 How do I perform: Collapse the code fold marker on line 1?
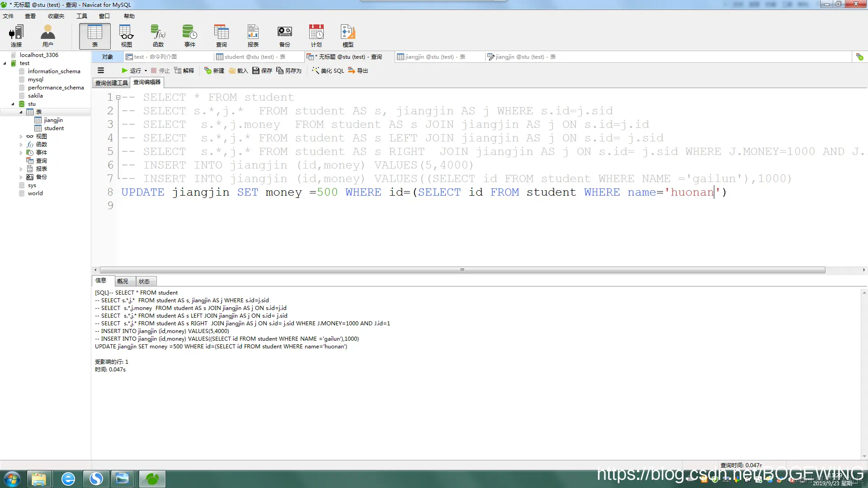(118, 97)
